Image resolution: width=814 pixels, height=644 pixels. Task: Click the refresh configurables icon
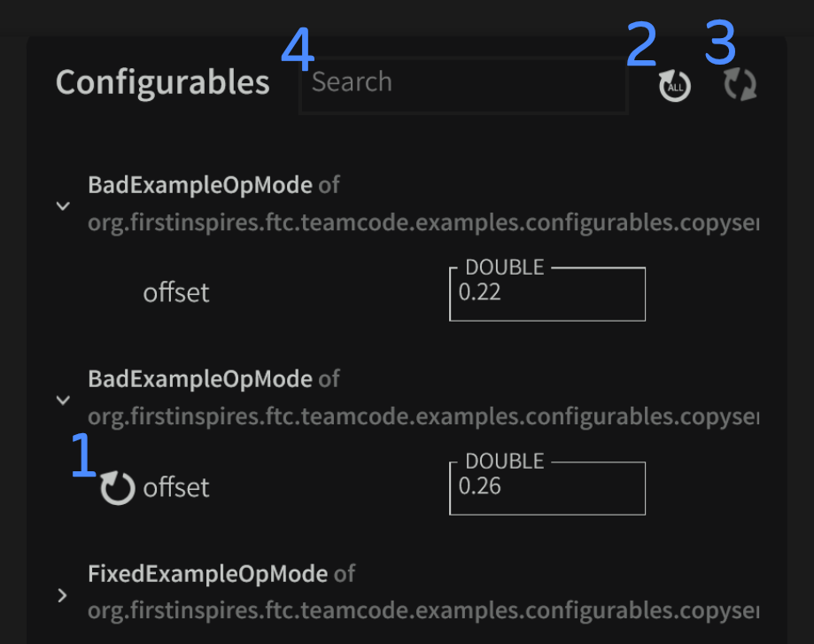coord(740,86)
